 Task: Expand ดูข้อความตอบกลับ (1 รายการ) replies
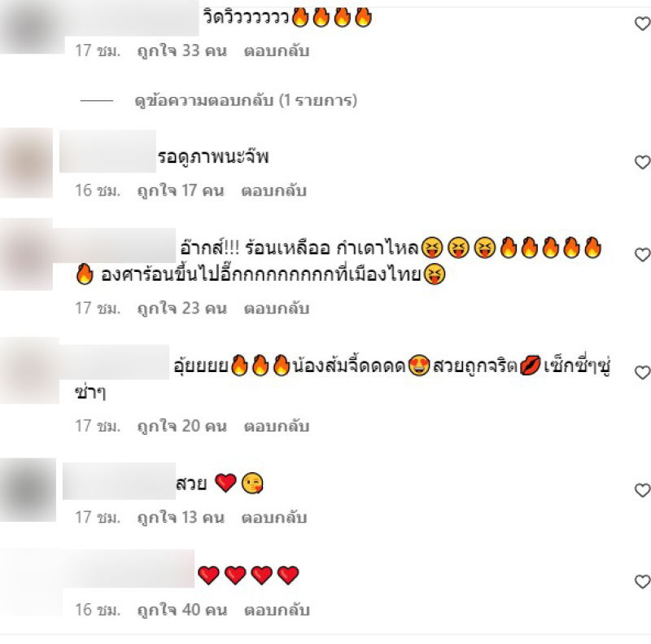[x=246, y=100]
